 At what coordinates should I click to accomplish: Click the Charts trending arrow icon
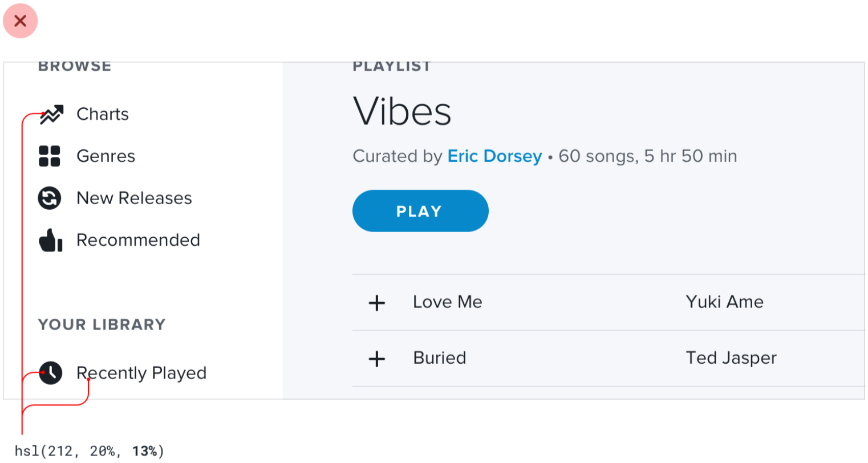pos(51,115)
